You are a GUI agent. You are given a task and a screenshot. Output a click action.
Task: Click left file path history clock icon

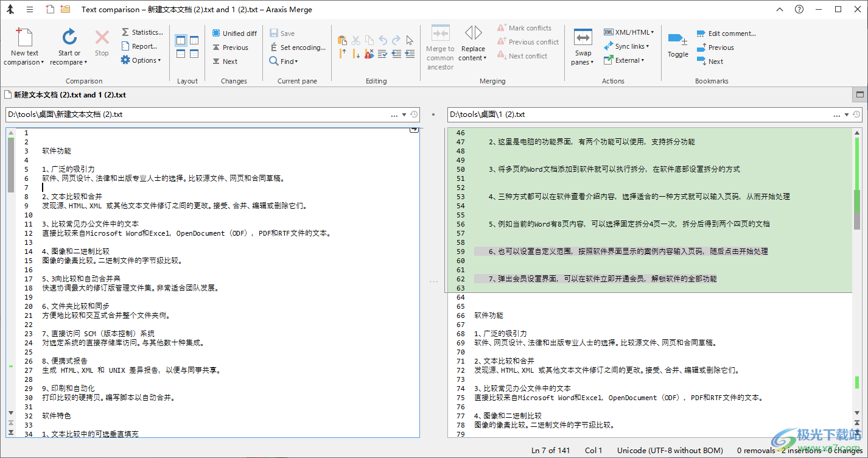[x=414, y=114]
